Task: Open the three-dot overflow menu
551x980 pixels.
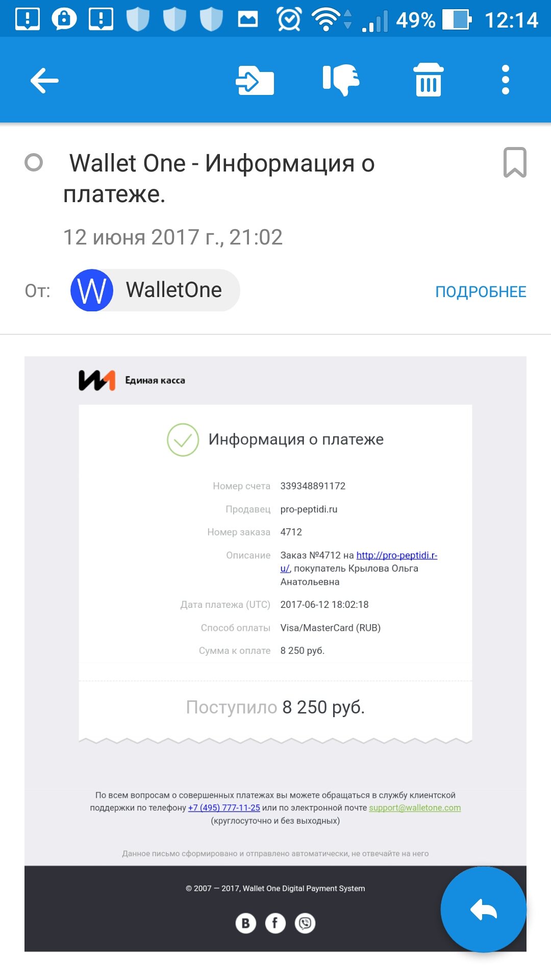Action: tap(506, 80)
